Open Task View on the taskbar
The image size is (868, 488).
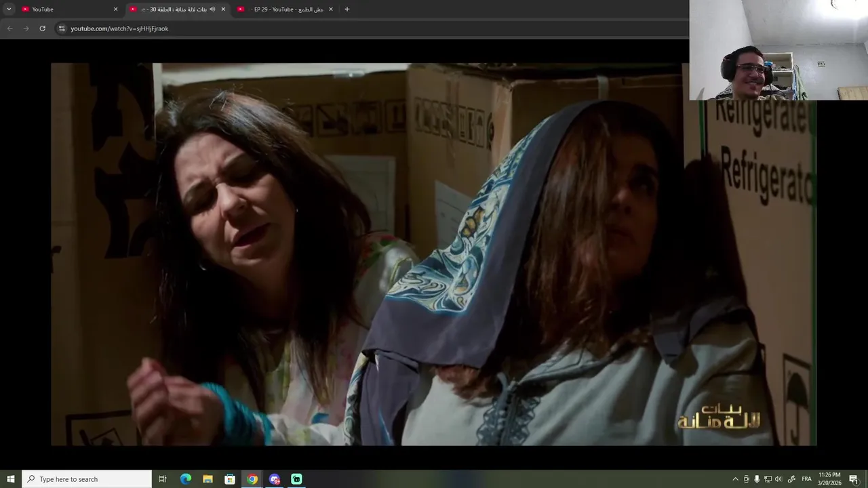[x=163, y=479]
